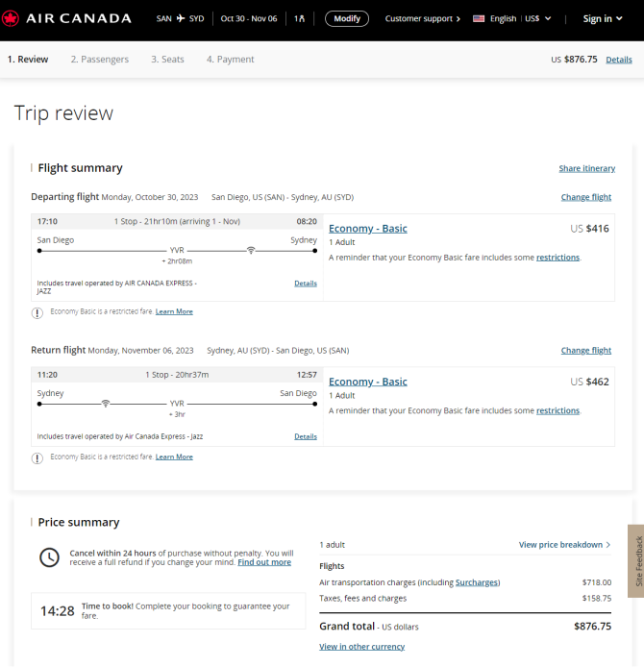The height and width of the screenshot is (667, 644).
Task: Click the $718.00 air transportation charge
Action: point(597,582)
